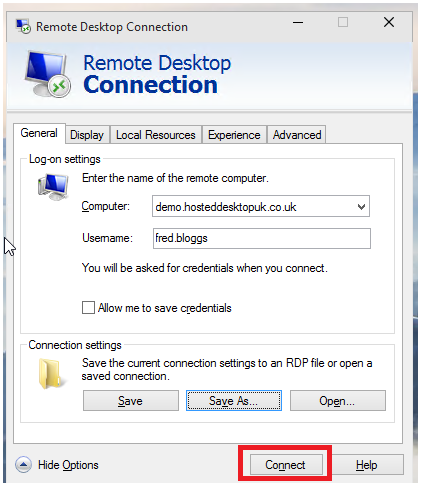
Task: Open the Local Resources tab
Action: point(156,135)
